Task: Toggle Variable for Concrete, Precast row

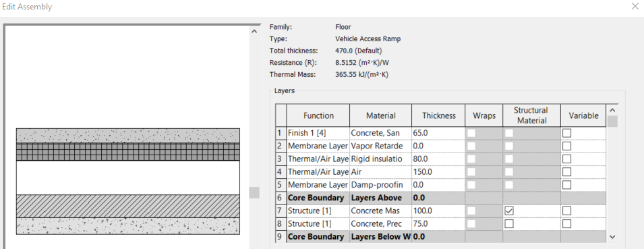Action: coord(566,224)
